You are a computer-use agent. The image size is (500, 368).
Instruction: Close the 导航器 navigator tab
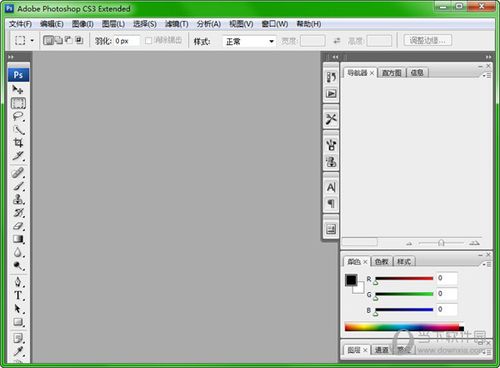(x=372, y=73)
